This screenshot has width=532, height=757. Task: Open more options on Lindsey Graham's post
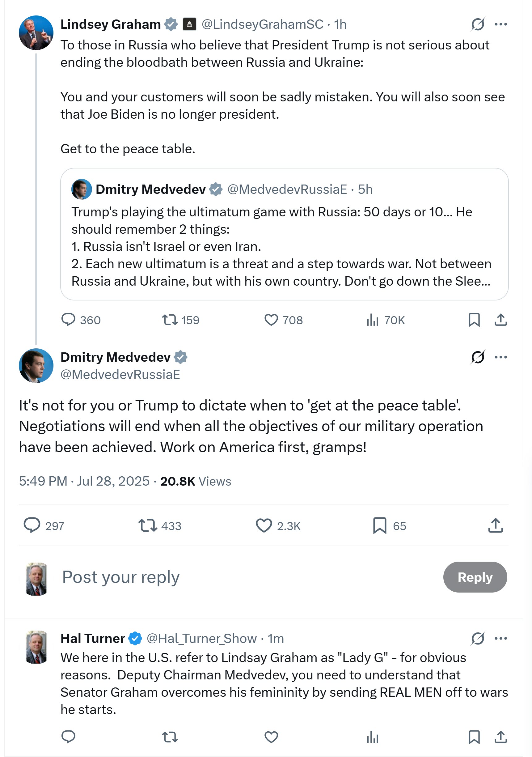click(x=501, y=24)
